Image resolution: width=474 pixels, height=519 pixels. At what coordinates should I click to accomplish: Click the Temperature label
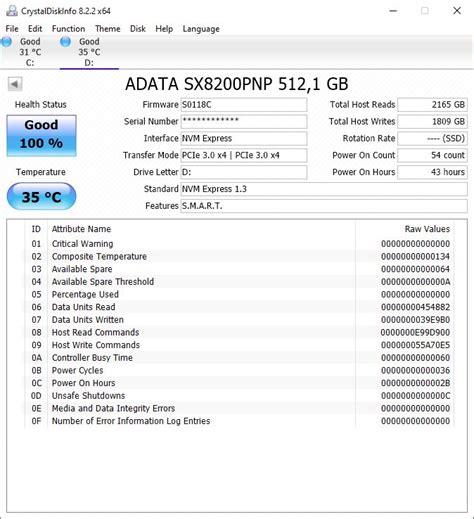[41, 172]
